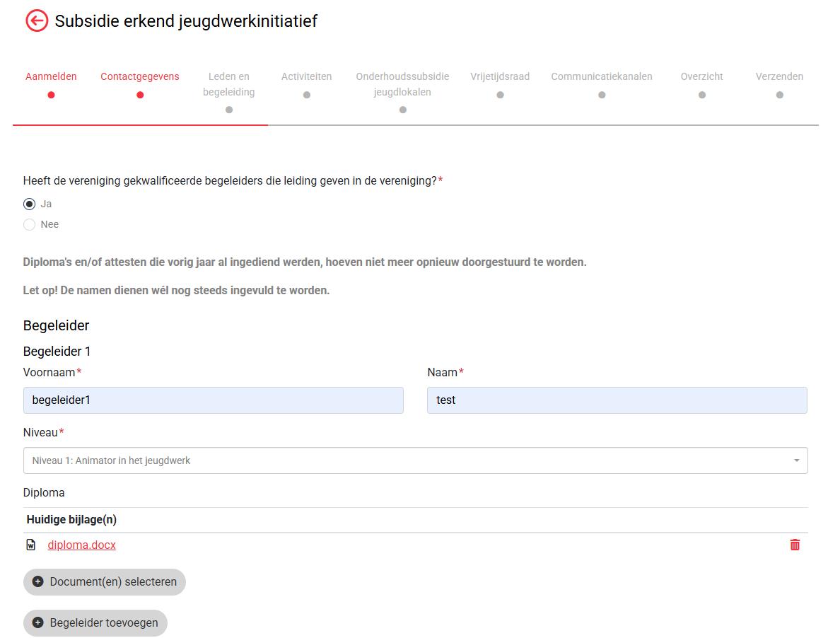The width and height of the screenshot is (840, 638).
Task: Click the grey dot under Verzenden
Action: 779,95
